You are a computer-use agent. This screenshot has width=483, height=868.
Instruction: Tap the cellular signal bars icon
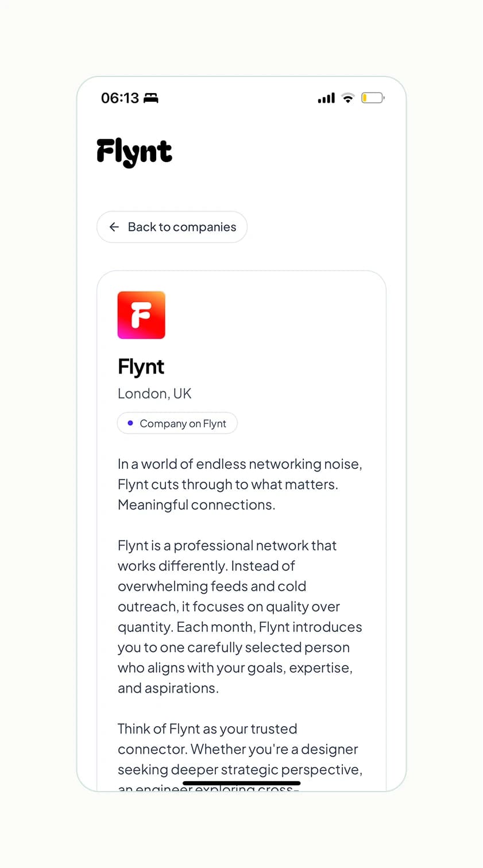(x=325, y=98)
